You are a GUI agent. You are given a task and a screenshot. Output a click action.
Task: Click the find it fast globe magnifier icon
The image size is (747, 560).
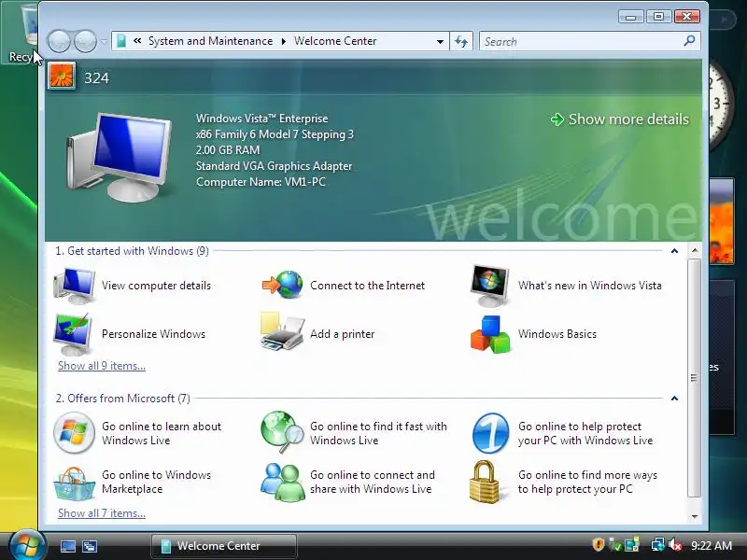click(x=282, y=432)
